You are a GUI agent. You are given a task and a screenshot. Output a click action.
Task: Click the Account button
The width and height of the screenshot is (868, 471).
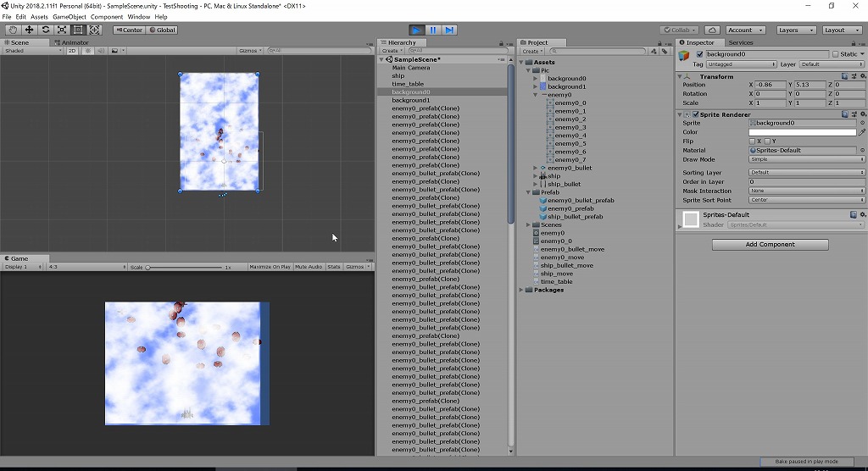(744, 30)
